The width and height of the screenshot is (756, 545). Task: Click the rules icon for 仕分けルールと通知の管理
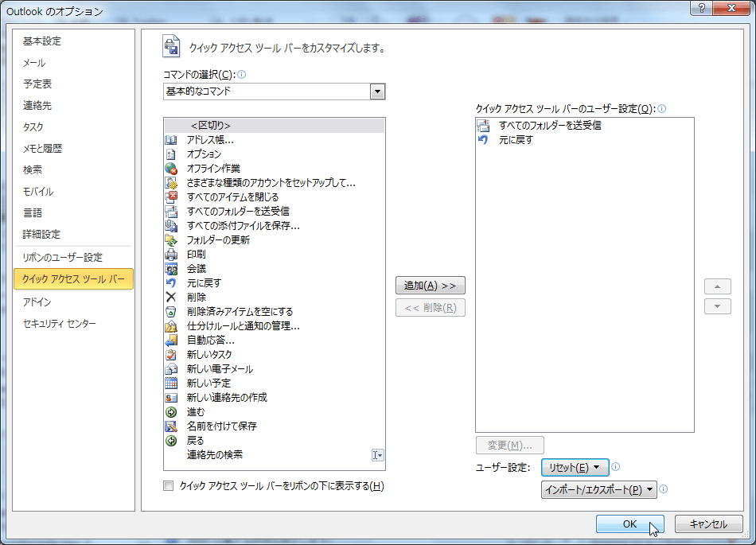click(x=171, y=325)
